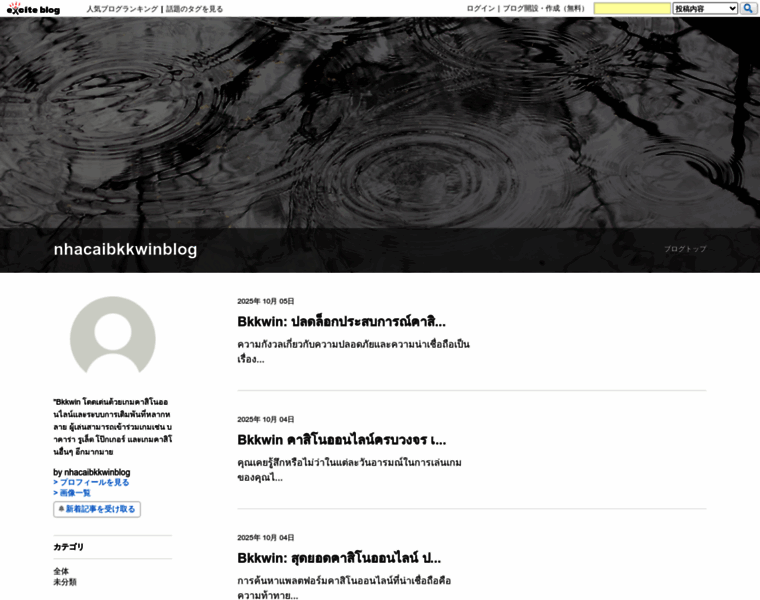Click the magnifier search button

coord(748,8)
